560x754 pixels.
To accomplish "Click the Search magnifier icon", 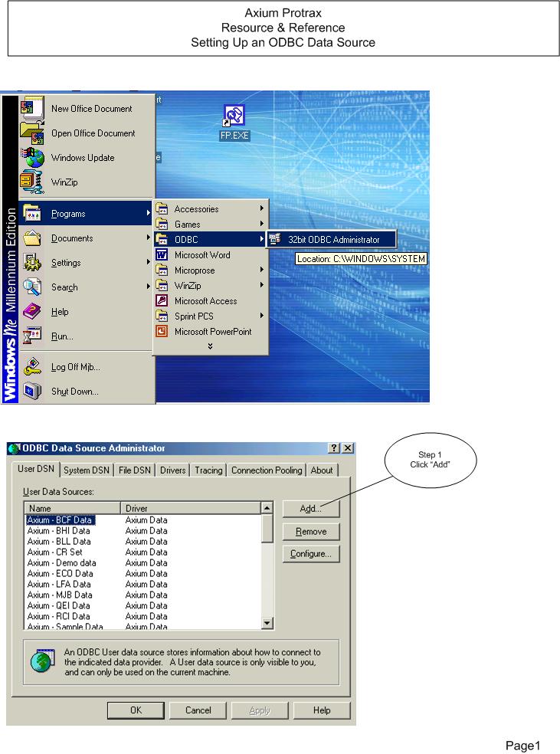I will 32,287.
